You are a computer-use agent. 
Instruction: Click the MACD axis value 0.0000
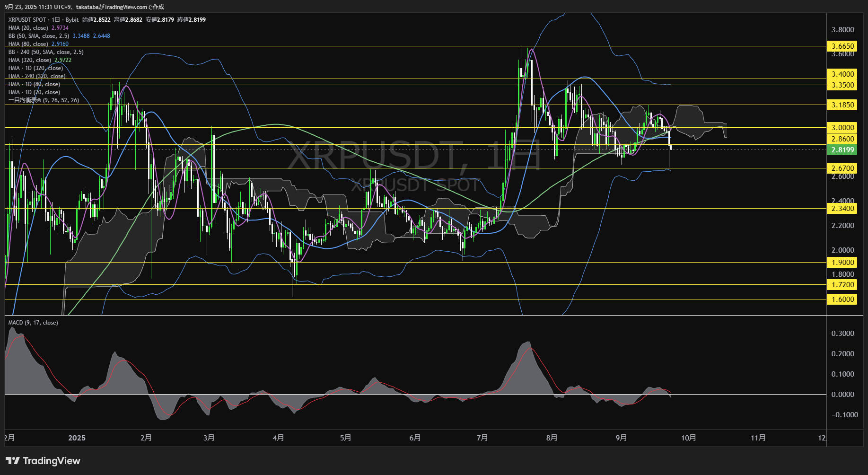coord(843,395)
